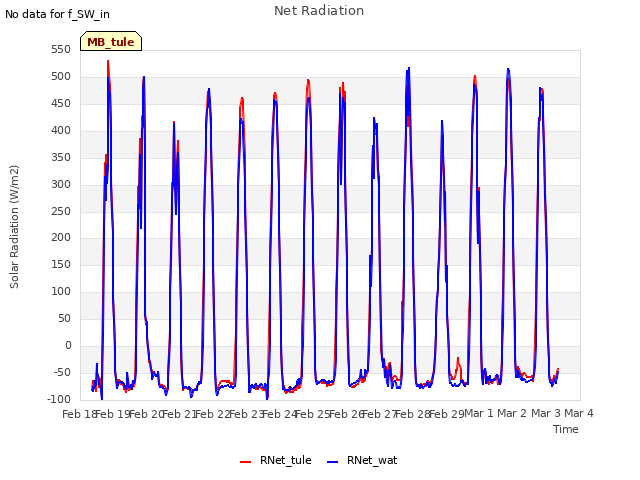Click the red RNet_tule legend line swatch

(x=245, y=462)
